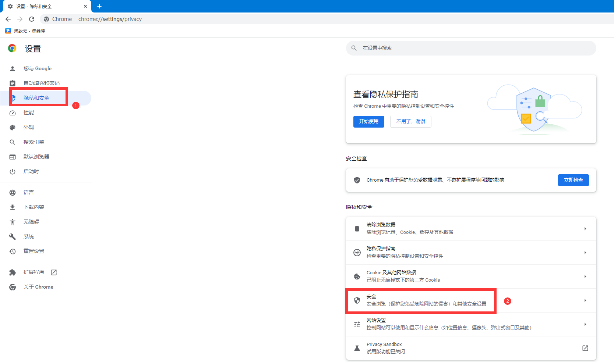Click the shield checkmark icon in 安全检查

[x=357, y=180]
